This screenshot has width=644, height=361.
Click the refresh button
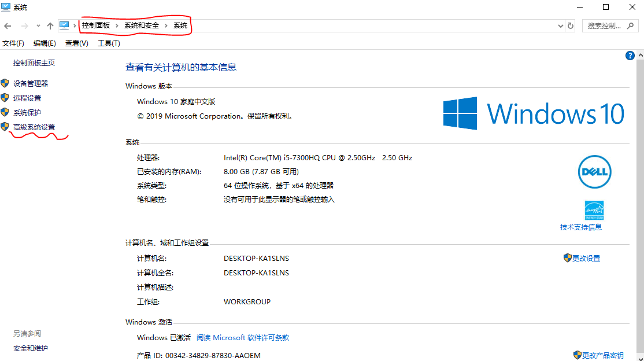click(x=571, y=26)
